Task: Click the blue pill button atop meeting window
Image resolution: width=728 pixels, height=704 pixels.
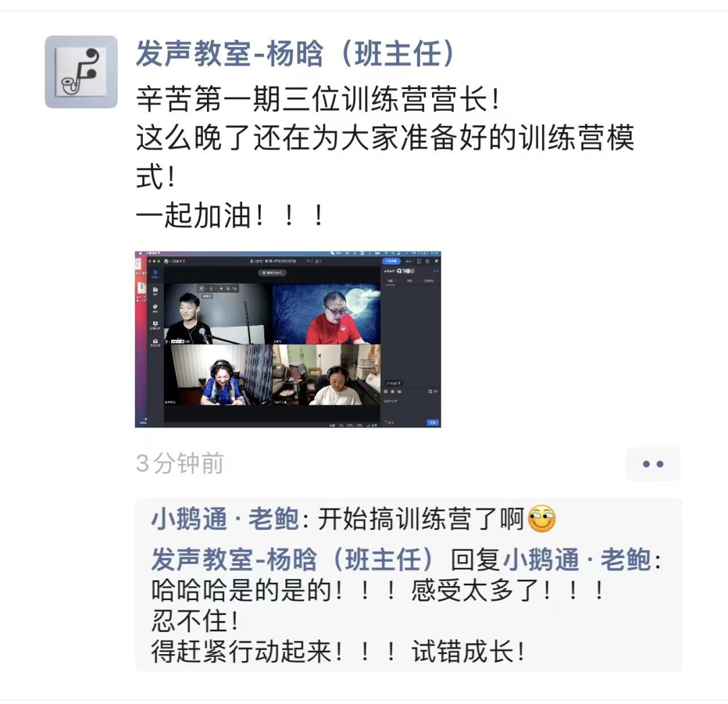Action: click(x=392, y=261)
